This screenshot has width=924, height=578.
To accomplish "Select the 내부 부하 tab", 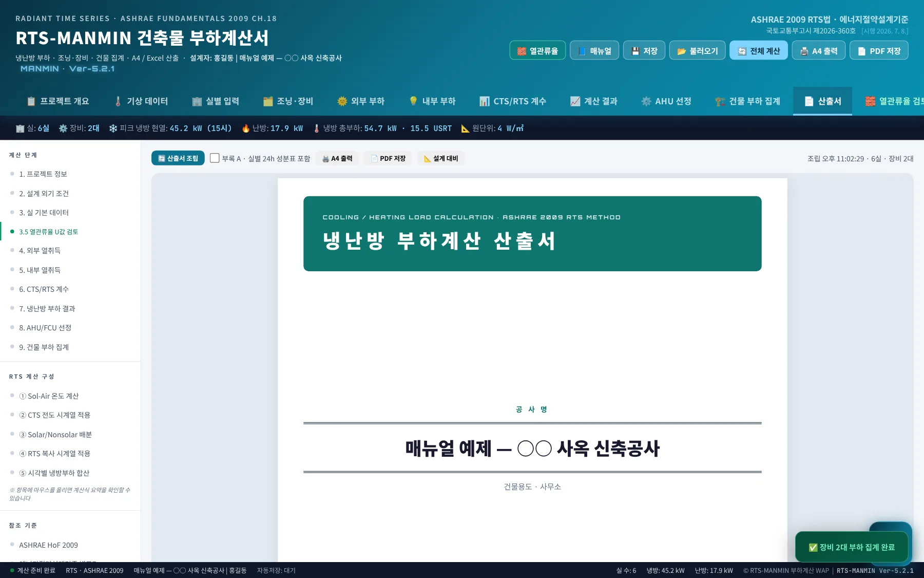I will [432, 101].
